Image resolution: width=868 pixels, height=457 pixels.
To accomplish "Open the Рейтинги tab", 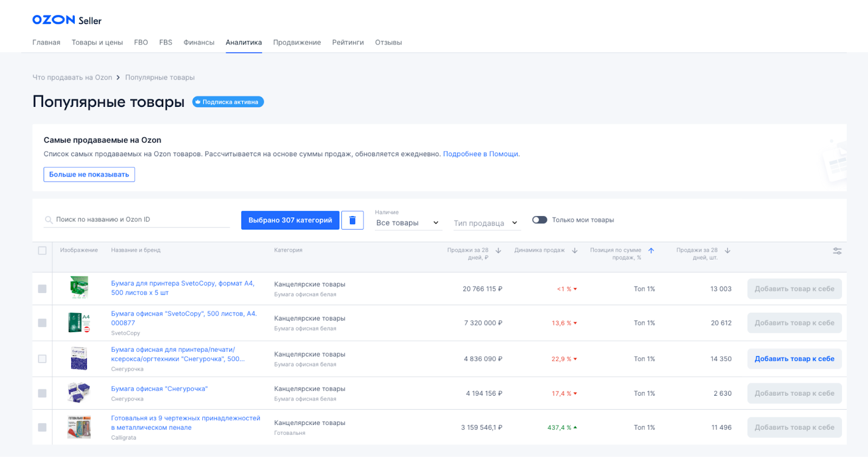I will pos(348,42).
